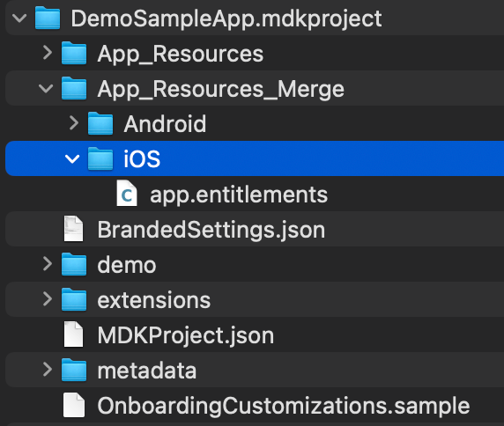Select the DemoSampleApp.mdkproject name
Image resolution: width=504 pixels, height=426 pixels.
(x=226, y=19)
